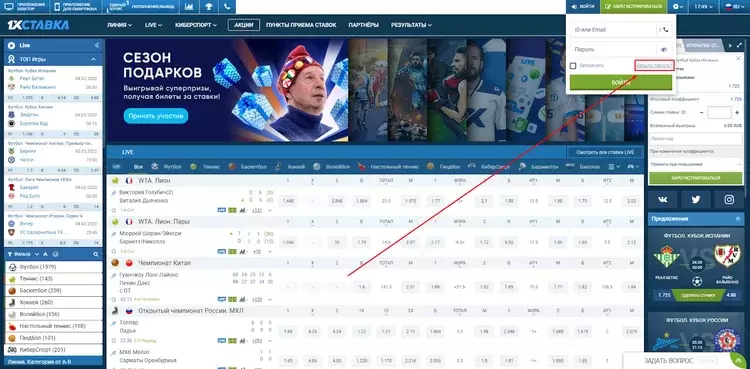Collapse the Предложения panel
Viewport: 750px width, 369px height.
click(x=738, y=219)
